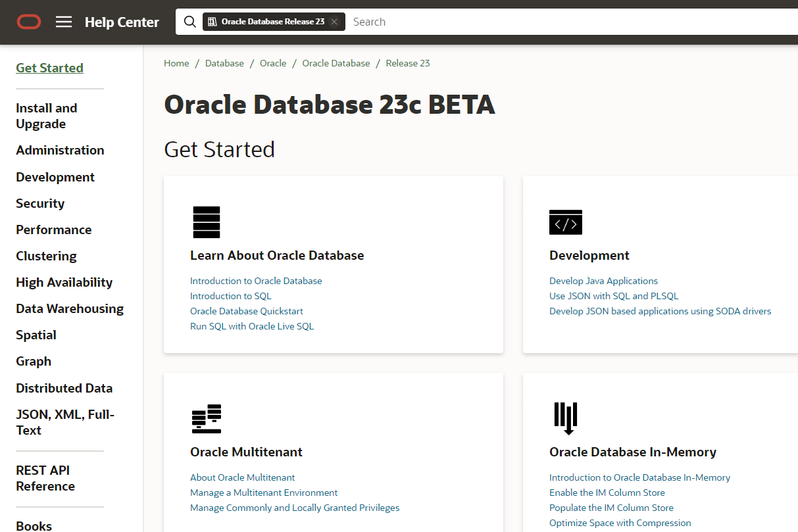This screenshot has width=798, height=532.
Task: Click the book icon inside the search filter chip
Action: (x=212, y=21)
